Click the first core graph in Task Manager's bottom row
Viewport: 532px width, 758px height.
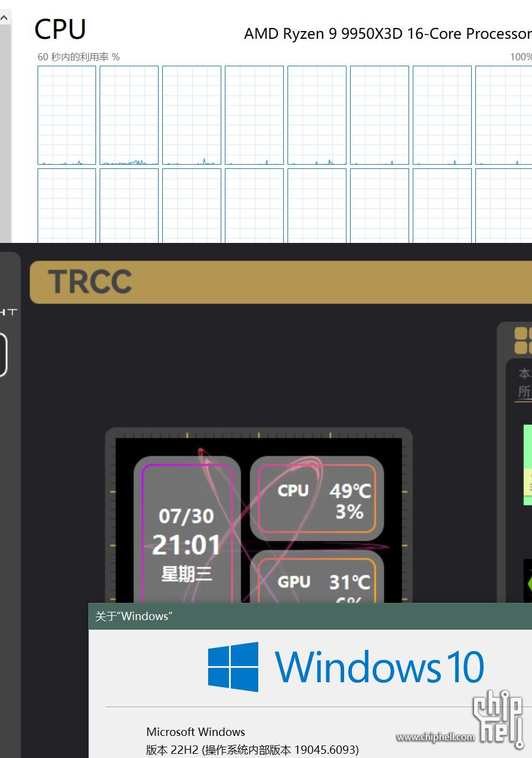coord(67,205)
